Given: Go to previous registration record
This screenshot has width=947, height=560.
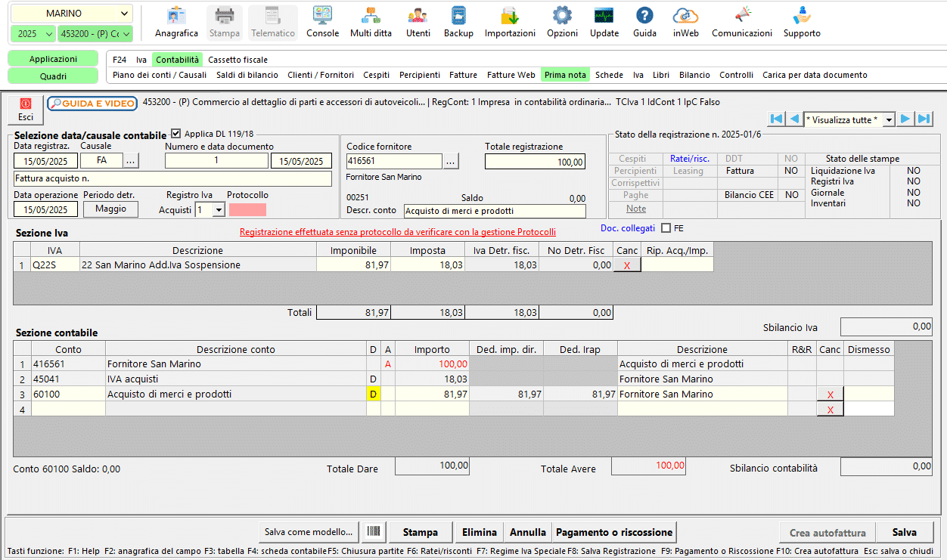Looking at the screenshot, I should pyautogui.click(x=793, y=119).
